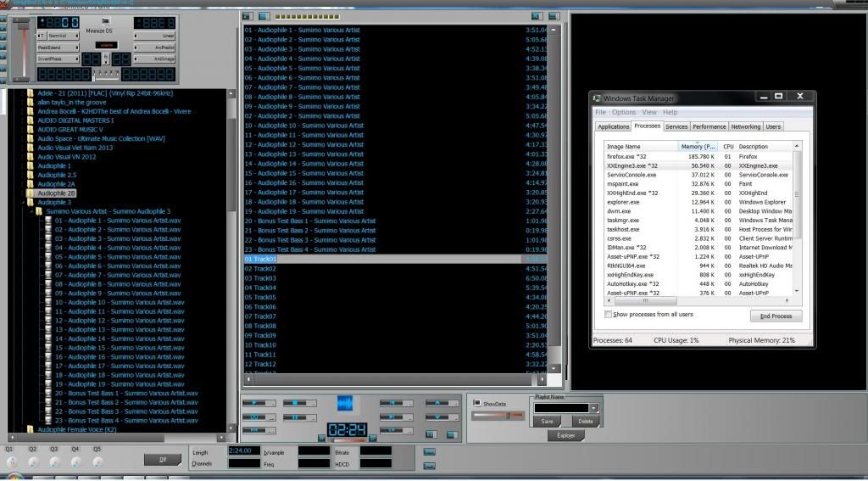
Task: Turn the Q3 knob control
Action: click(54, 461)
